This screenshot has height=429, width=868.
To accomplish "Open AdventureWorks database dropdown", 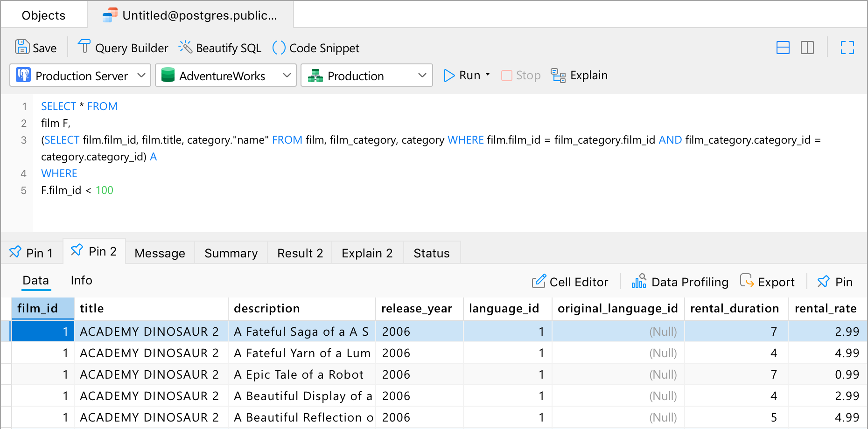I will 226,75.
